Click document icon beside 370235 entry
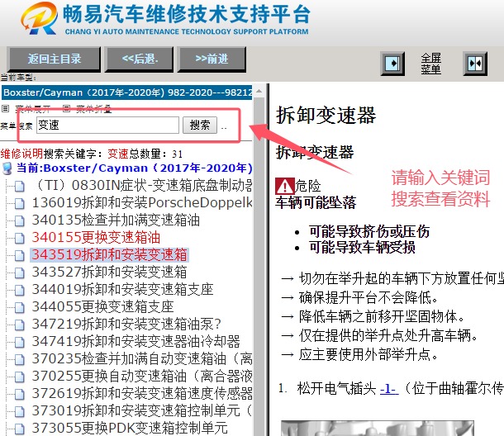Viewport: 504px width, 436px height. coord(20,360)
